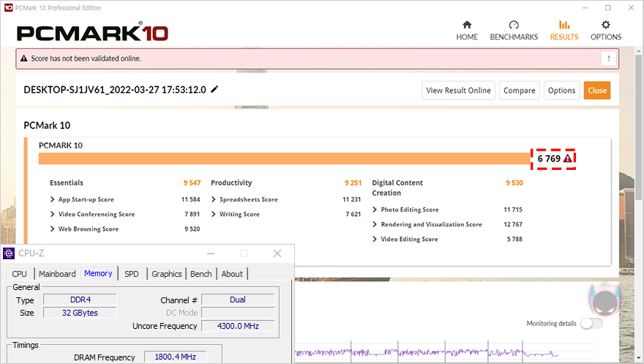Minimize the CPU-Z window

[x=211, y=253]
